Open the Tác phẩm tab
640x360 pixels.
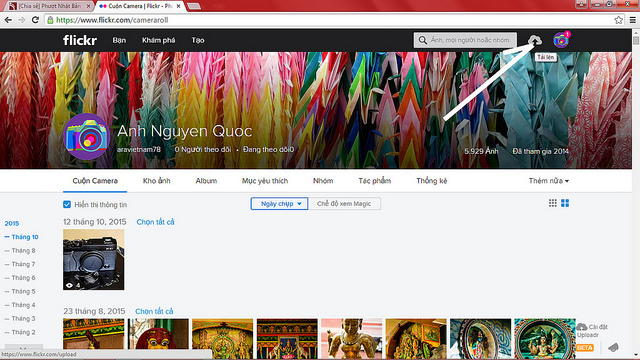point(375,180)
